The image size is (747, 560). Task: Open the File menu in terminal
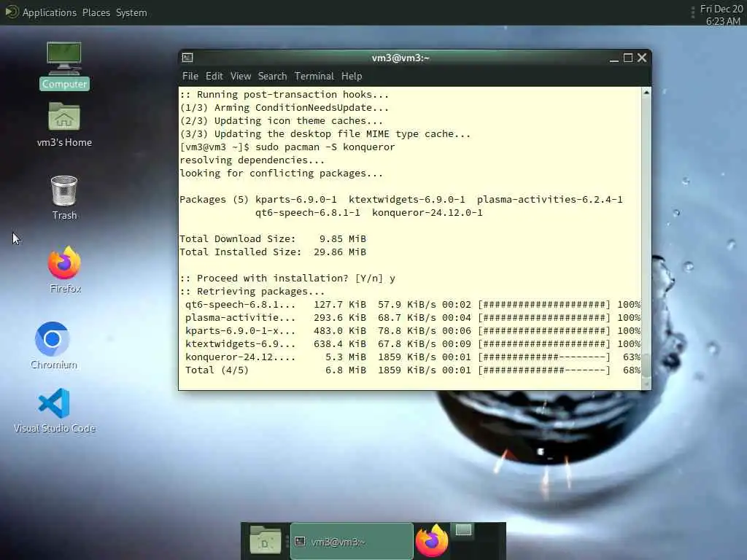click(190, 76)
